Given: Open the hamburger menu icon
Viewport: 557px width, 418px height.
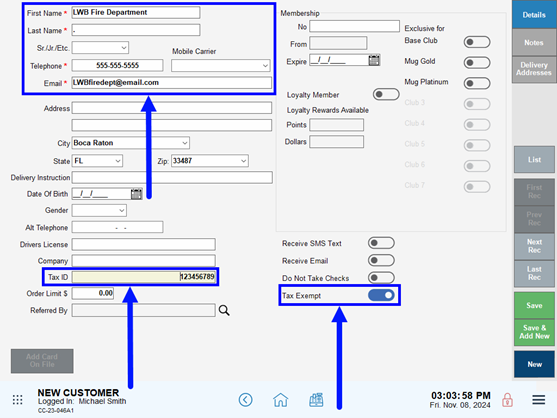Looking at the screenshot, I should click(539, 400).
